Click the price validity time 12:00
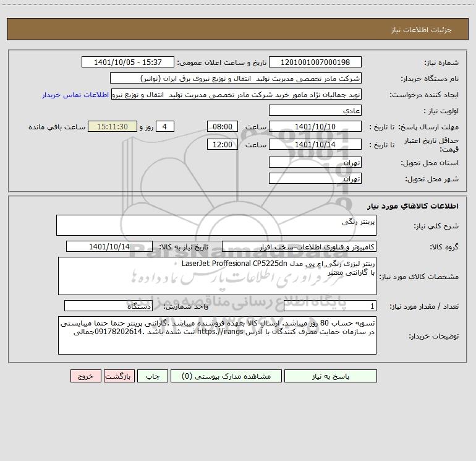Screen dimensions: 476x461 222,144
